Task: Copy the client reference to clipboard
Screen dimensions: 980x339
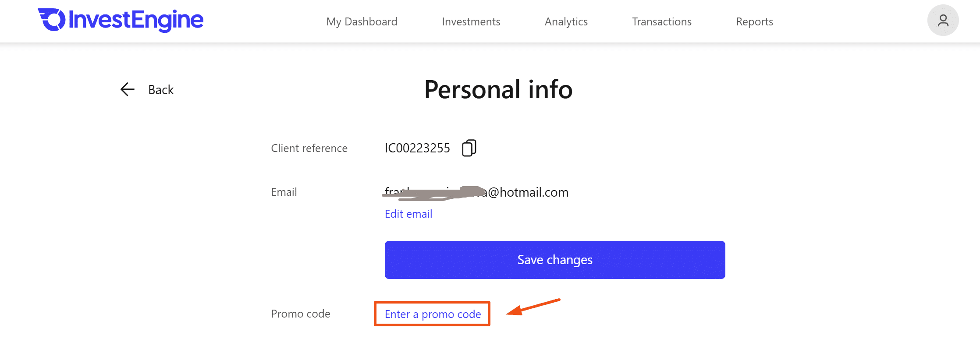Action: pyautogui.click(x=469, y=148)
